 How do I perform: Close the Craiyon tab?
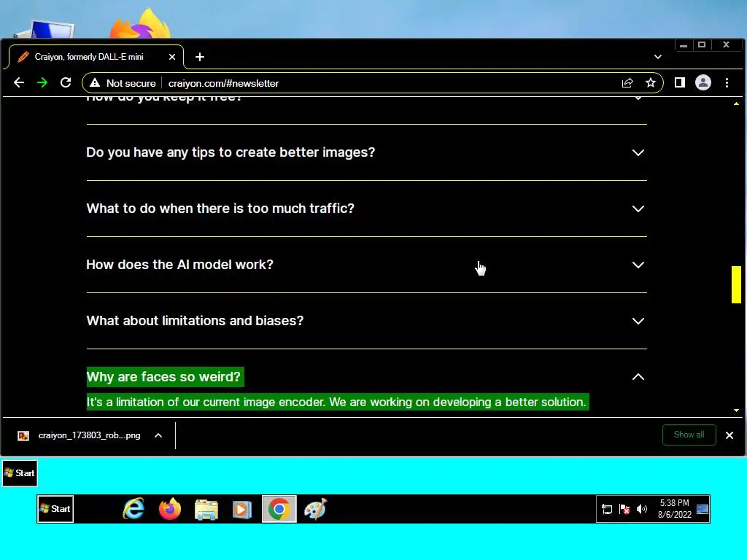pyautogui.click(x=172, y=57)
